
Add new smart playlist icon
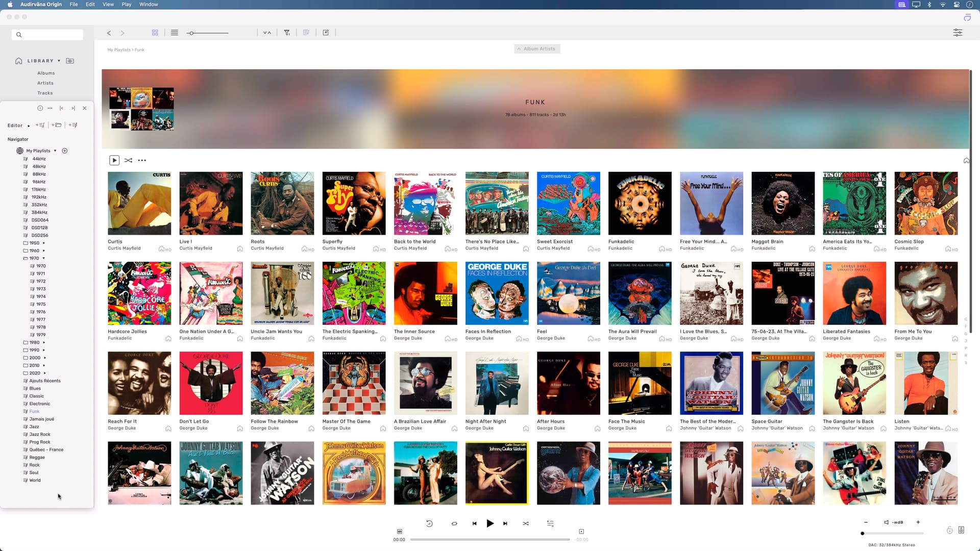(x=73, y=125)
